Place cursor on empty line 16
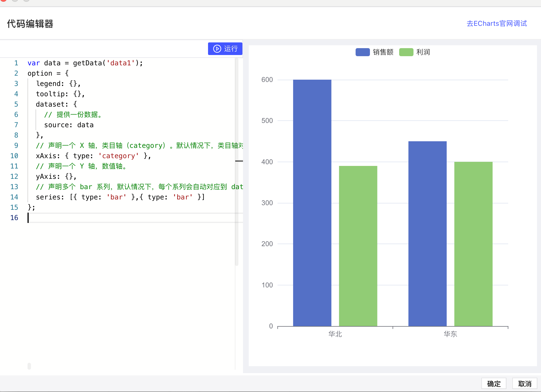The height and width of the screenshot is (392, 541). 115,218
